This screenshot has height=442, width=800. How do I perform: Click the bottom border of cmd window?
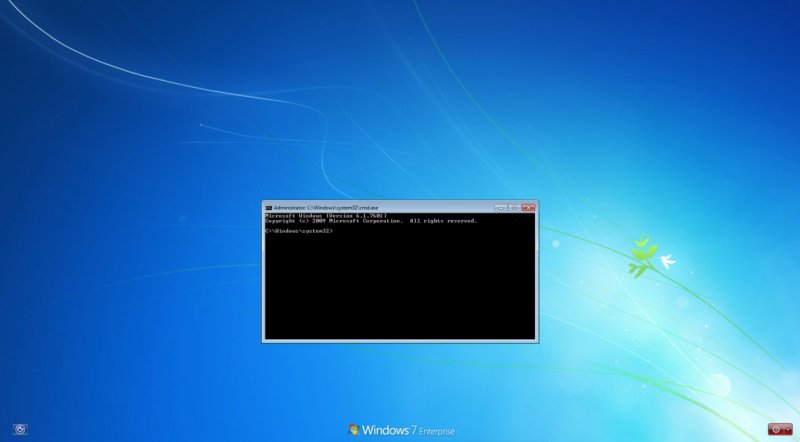(x=400, y=341)
